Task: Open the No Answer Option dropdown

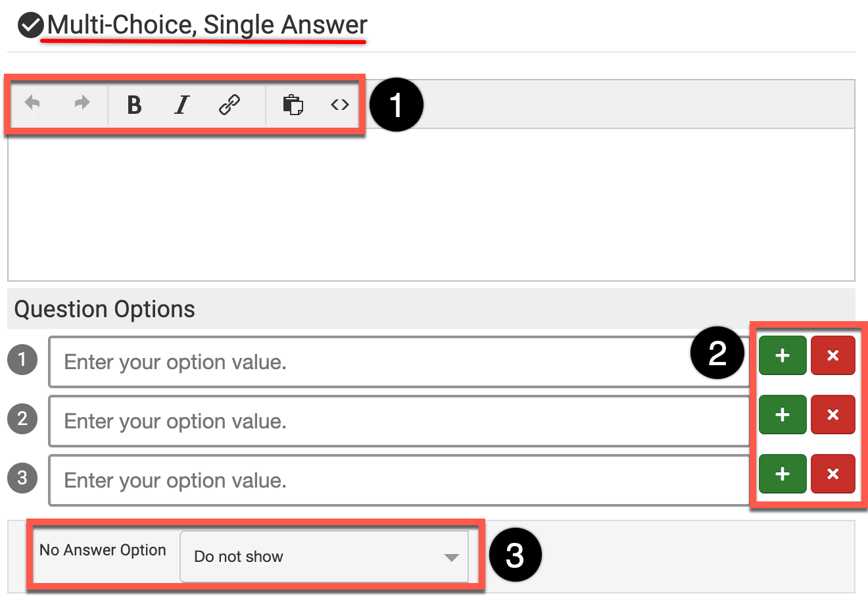Action: (324, 557)
